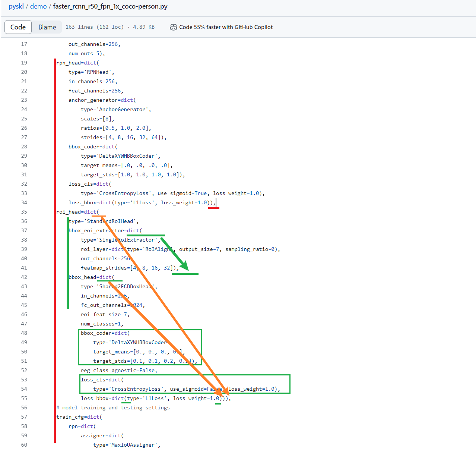Switch to the Code tab
Viewport: 476px width, 450px height.
(18, 27)
